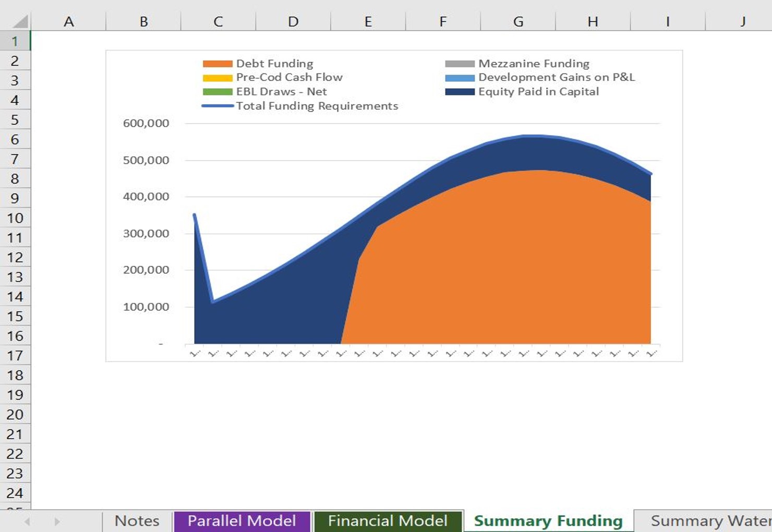Go to the Summary Waterfall tab
The height and width of the screenshot is (532, 772).
coord(704,521)
